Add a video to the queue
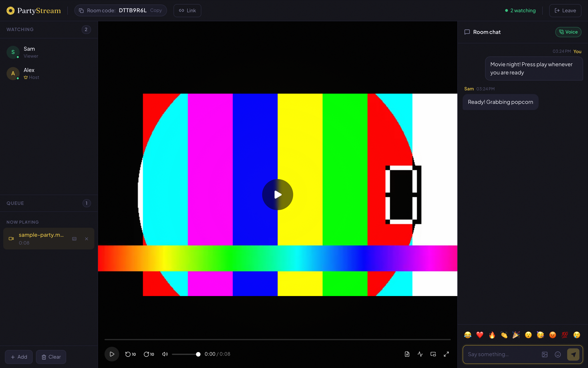 [x=19, y=357]
